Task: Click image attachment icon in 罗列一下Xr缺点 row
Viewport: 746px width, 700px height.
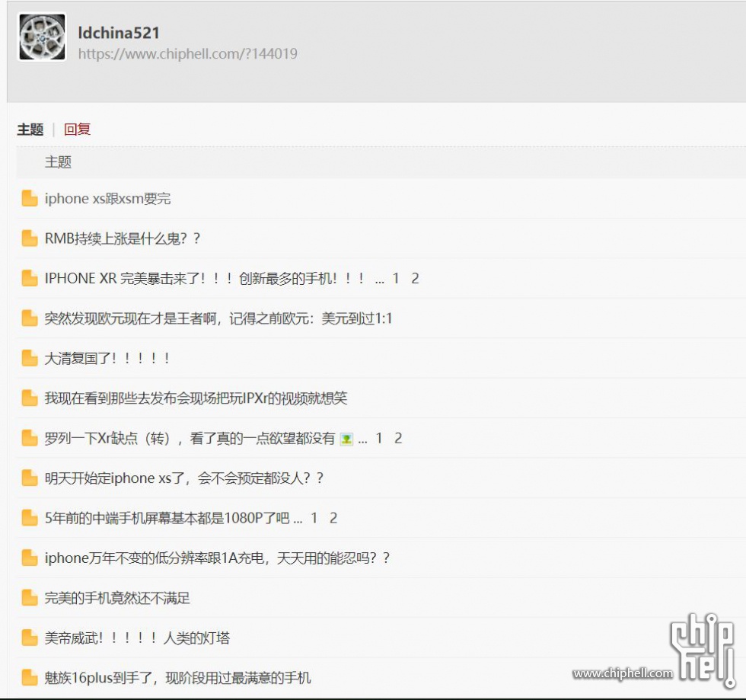Action: 346,439
